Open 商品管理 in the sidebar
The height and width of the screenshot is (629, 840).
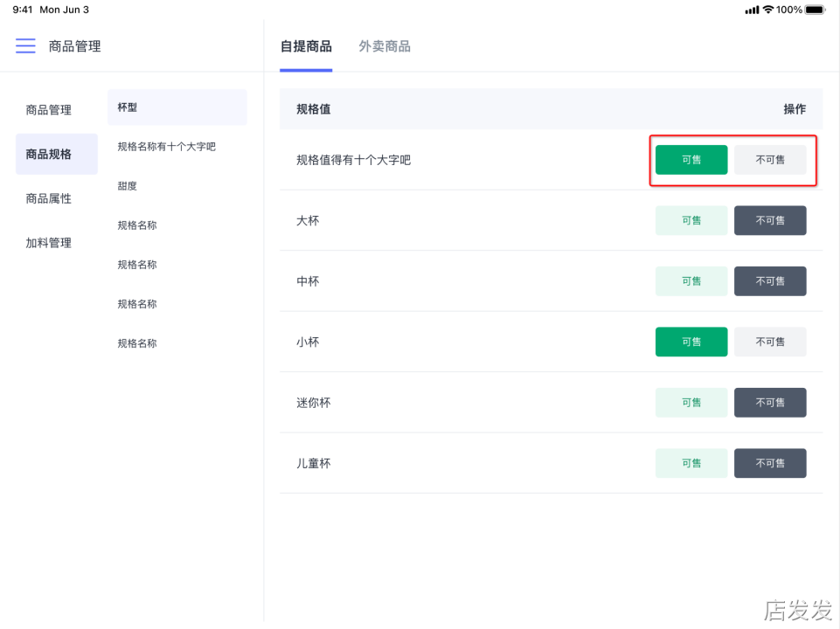tap(49, 110)
